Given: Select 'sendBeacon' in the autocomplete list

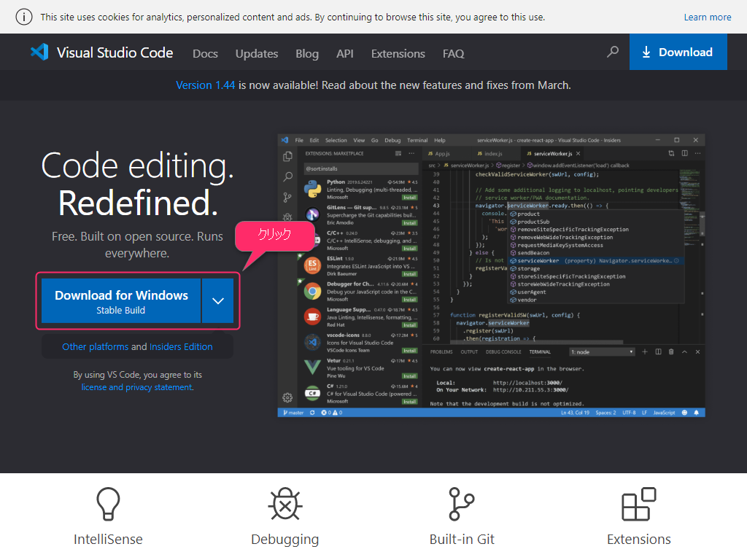Looking at the screenshot, I should point(533,253).
